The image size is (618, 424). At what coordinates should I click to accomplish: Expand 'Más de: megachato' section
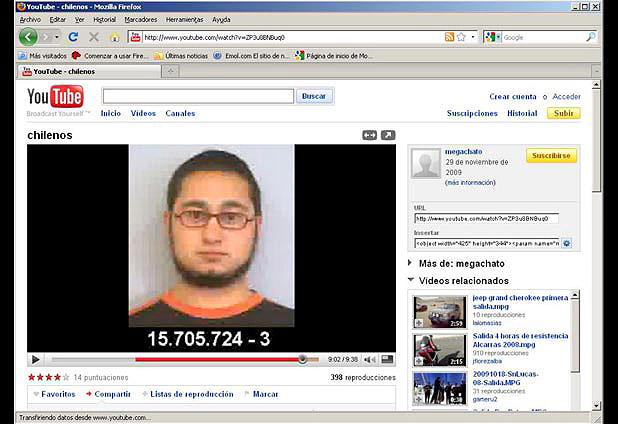pyautogui.click(x=411, y=263)
